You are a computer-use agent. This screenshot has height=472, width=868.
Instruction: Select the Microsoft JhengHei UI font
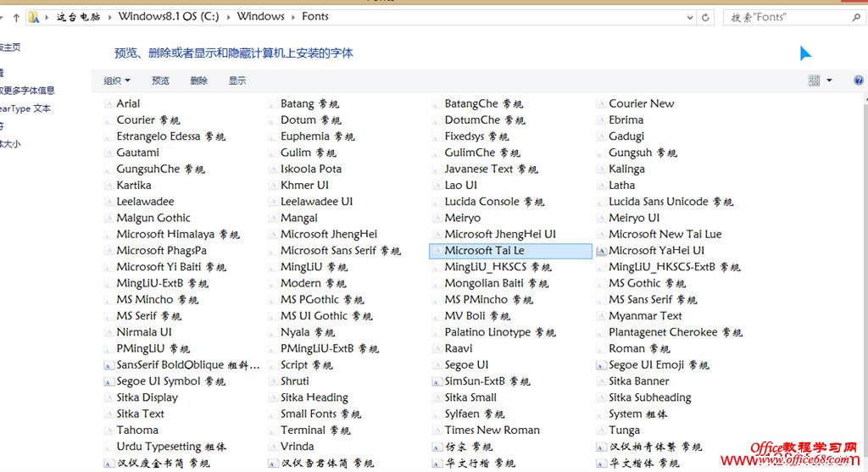(x=500, y=235)
